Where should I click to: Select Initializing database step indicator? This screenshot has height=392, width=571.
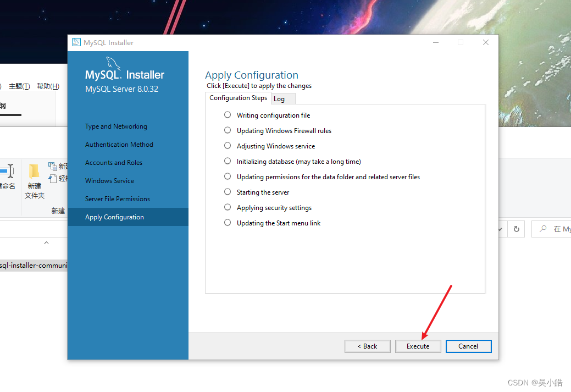pyautogui.click(x=227, y=161)
